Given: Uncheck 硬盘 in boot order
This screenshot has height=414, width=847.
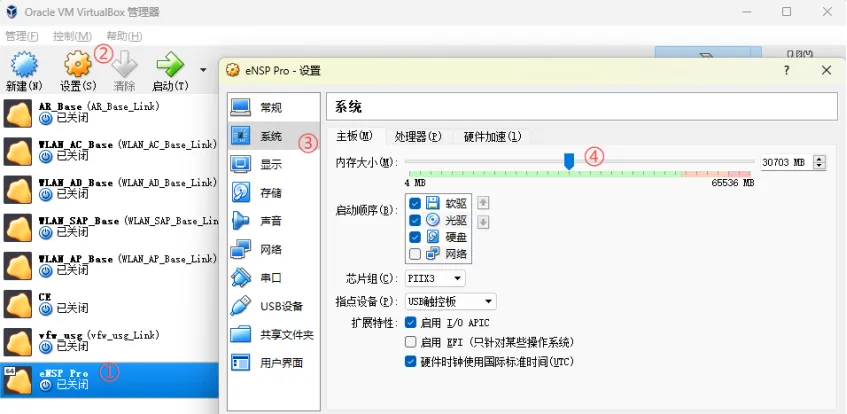Looking at the screenshot, I should click(x=415, y=237).
